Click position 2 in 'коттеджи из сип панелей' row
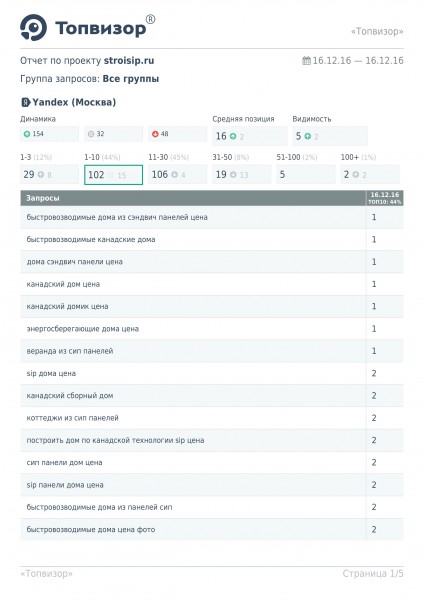Viewport: 424px width, 600px height. pos(374,418)
